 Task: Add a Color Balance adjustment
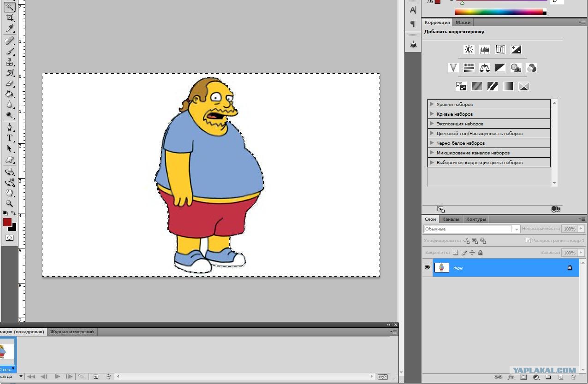click(x=485, y=68)
